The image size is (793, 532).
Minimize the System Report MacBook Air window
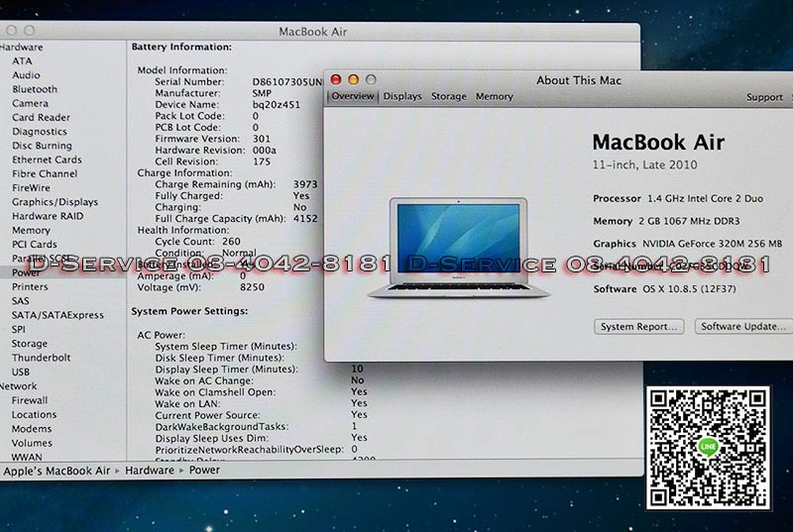click(x=12, y=31)
